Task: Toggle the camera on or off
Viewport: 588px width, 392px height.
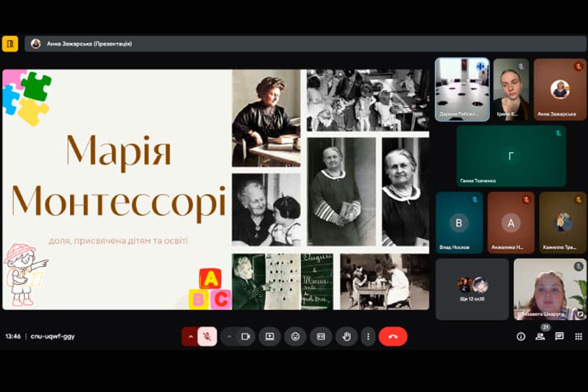Action: coord(246,336)
